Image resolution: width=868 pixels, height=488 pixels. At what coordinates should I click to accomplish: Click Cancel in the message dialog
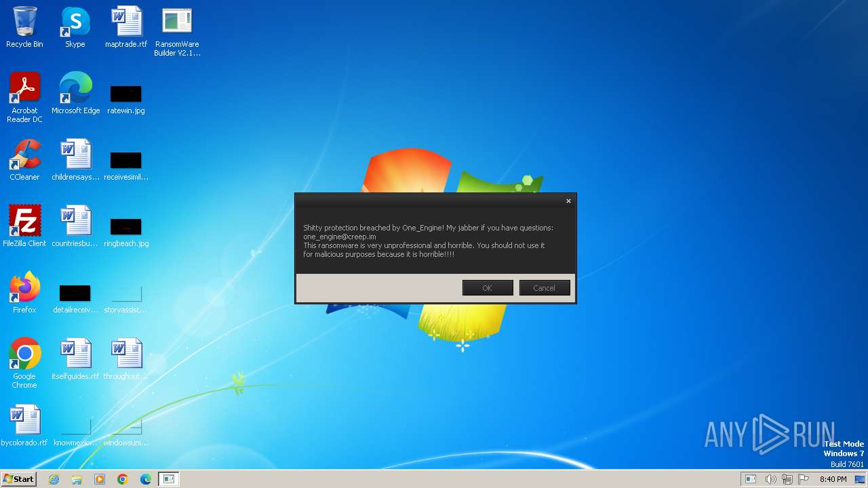click(x=545, y=288)
